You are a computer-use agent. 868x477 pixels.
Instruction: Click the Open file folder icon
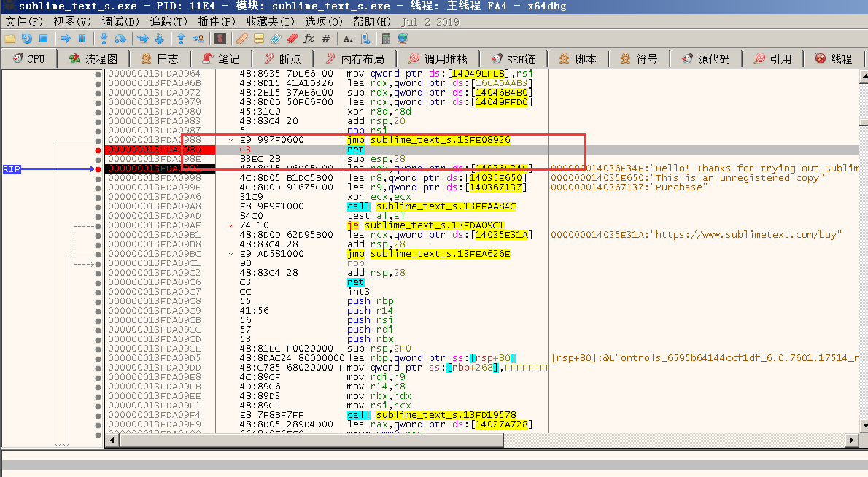(x=10, y=39)
